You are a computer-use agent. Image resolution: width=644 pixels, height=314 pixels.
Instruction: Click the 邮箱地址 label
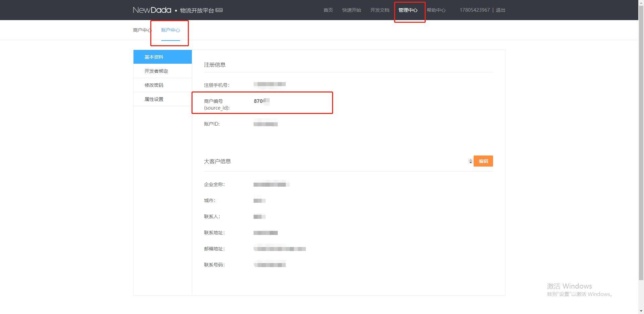pyautogui.click(x=214, y=249)
